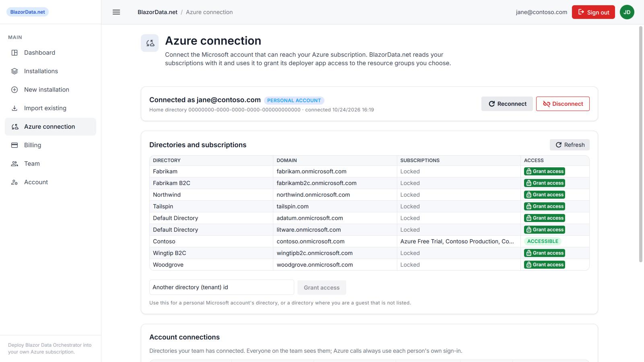Image resolution: width=644 pixels, height=362 pixels.
Task: Click the BlazorData.net logo badge
Action: pos(27,12)
